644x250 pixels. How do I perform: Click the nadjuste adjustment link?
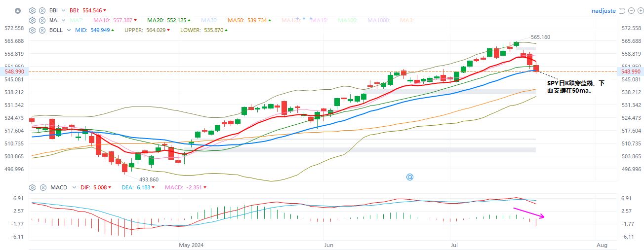604,10
